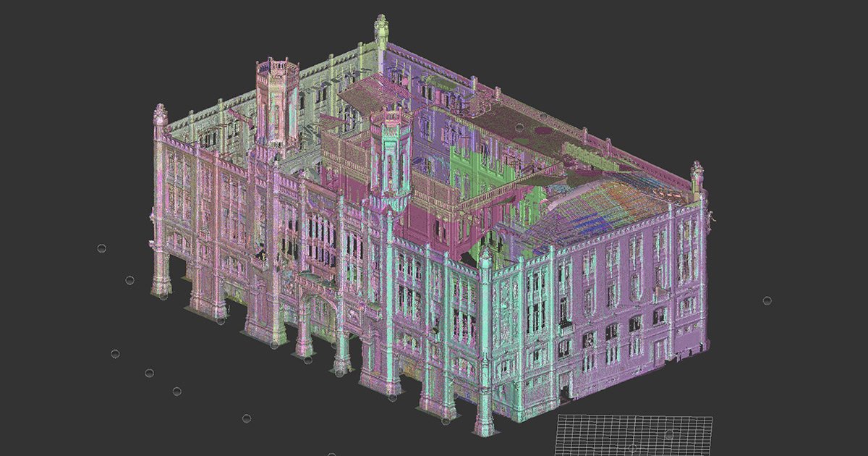The height and width of the screenshot is (456, 868).
Task: Select the tall octagonal tower at the rear
Action: coord(277,101)
